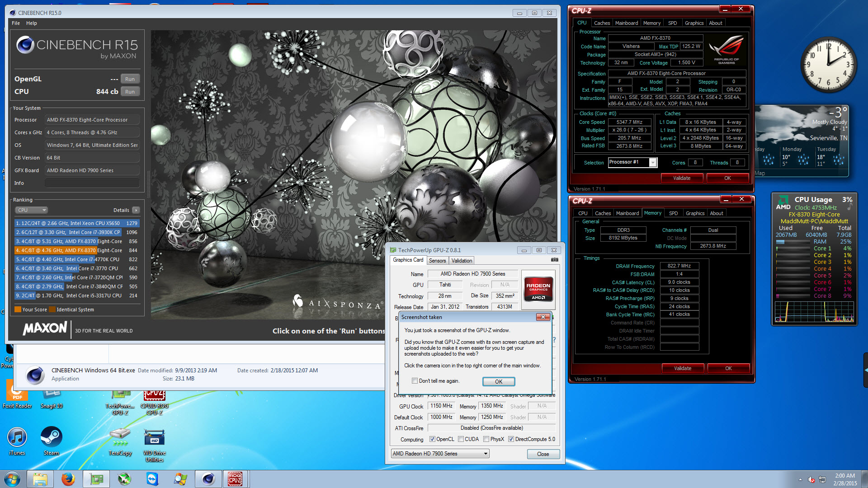Open the Sensors tab in GPU-Z
Screen dimensions: 868x488
[x=437, y=261]
